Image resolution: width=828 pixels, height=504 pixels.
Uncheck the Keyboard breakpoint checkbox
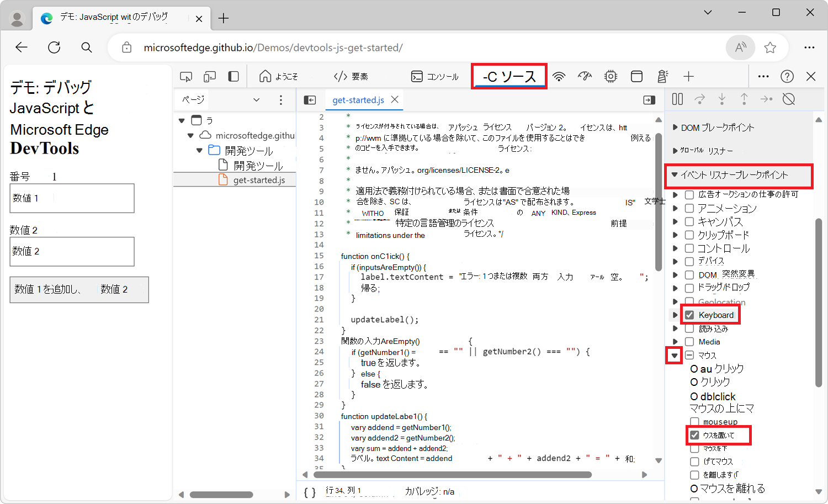(690, 314)
